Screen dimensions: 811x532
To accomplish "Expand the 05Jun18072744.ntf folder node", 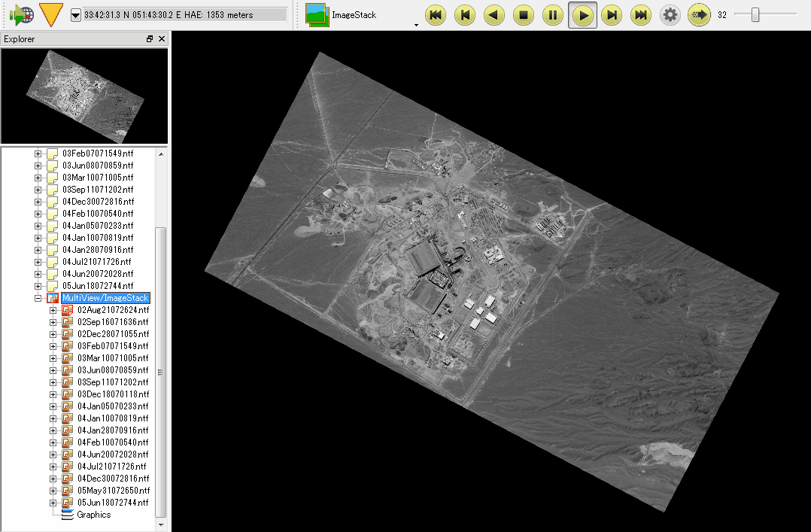I will [x=38, y=286].
